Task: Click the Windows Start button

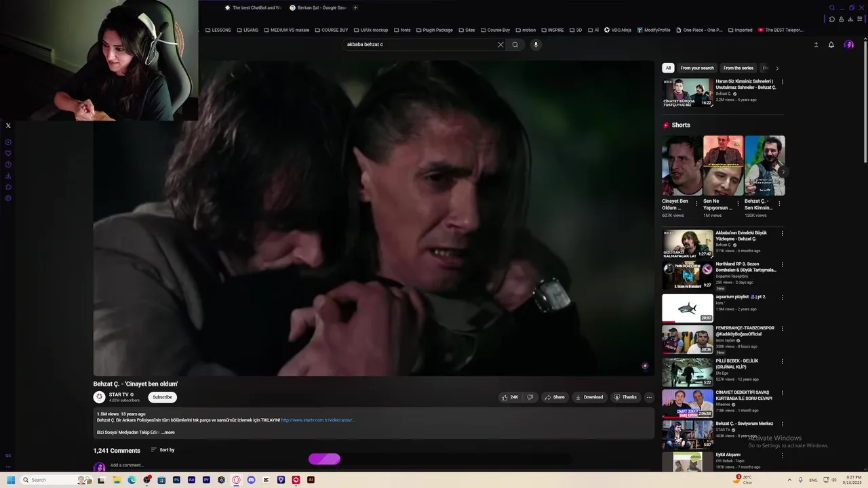Action: (11, 480)
